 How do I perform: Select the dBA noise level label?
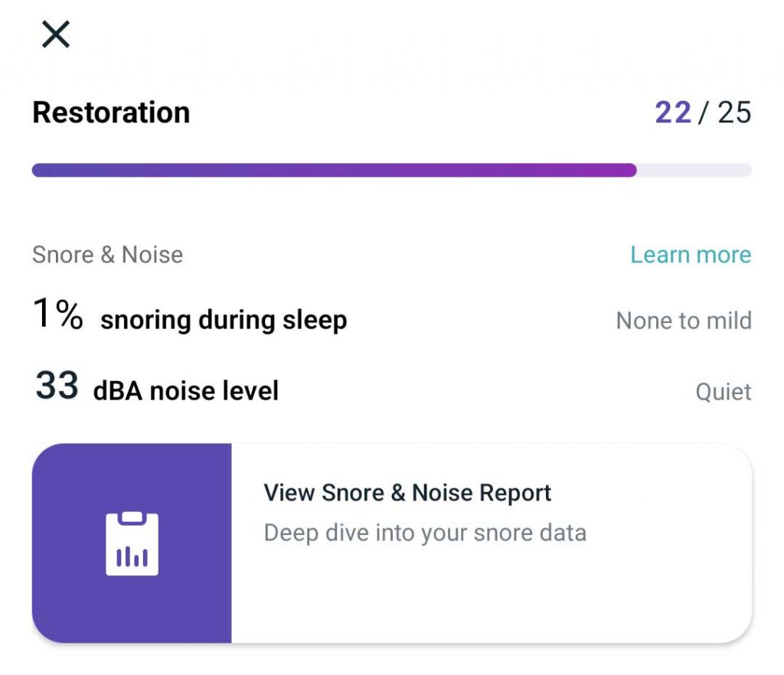[185, 391]
